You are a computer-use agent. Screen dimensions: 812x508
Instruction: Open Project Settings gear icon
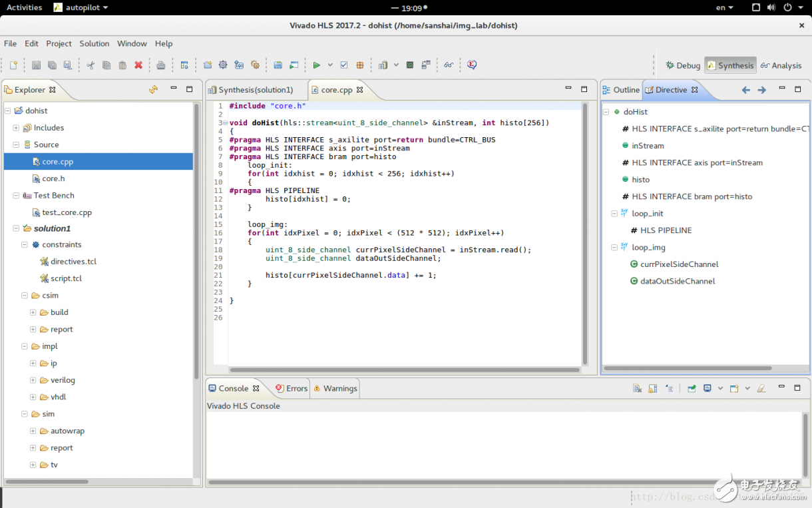tap(223, 65)
